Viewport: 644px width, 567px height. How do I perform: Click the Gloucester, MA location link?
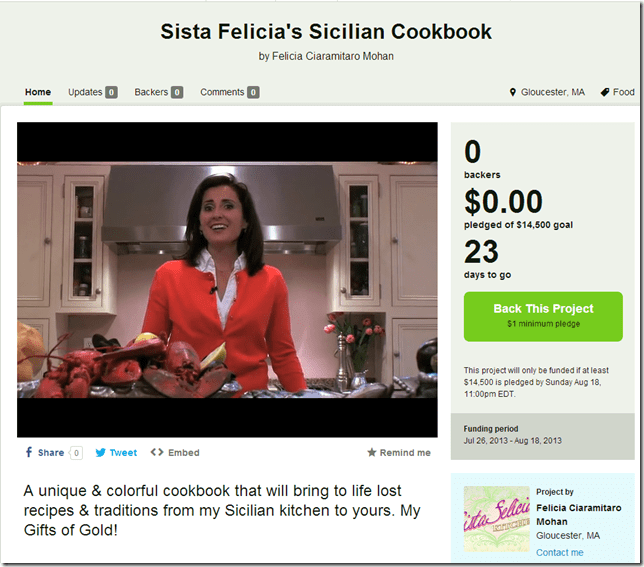point(552,92)
